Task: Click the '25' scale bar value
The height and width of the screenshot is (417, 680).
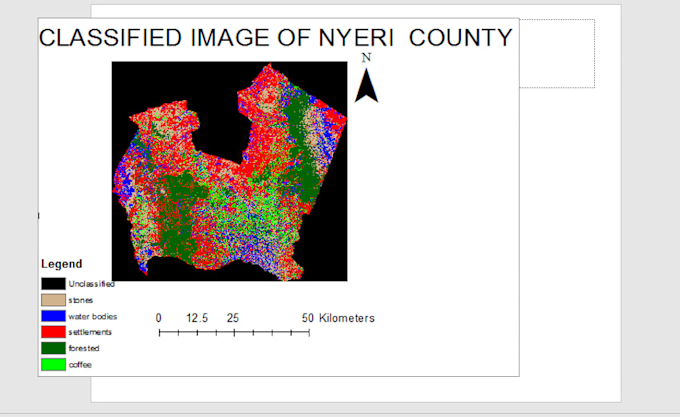Action: (233, 318)
